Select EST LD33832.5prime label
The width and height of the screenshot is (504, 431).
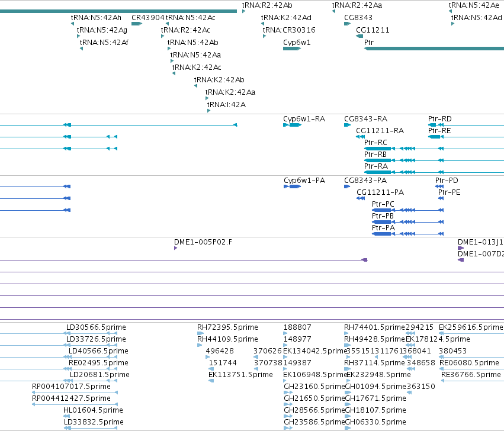click(x=94, y=422)
